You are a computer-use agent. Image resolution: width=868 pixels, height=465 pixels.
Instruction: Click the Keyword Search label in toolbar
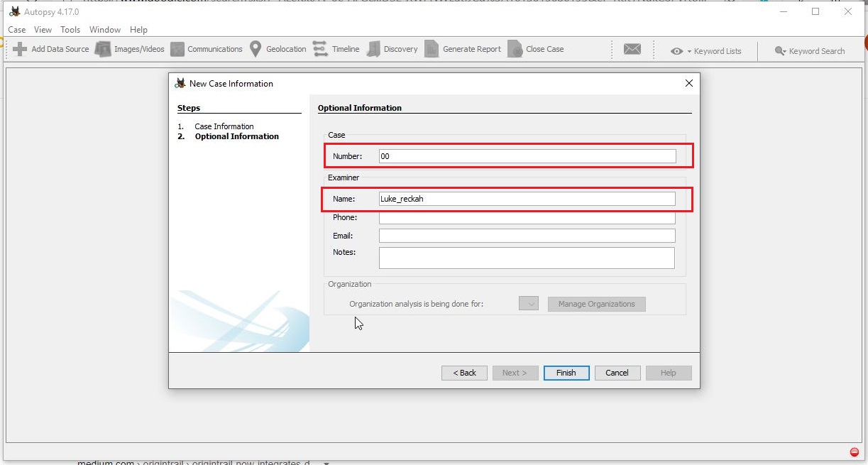click(817, 51)
